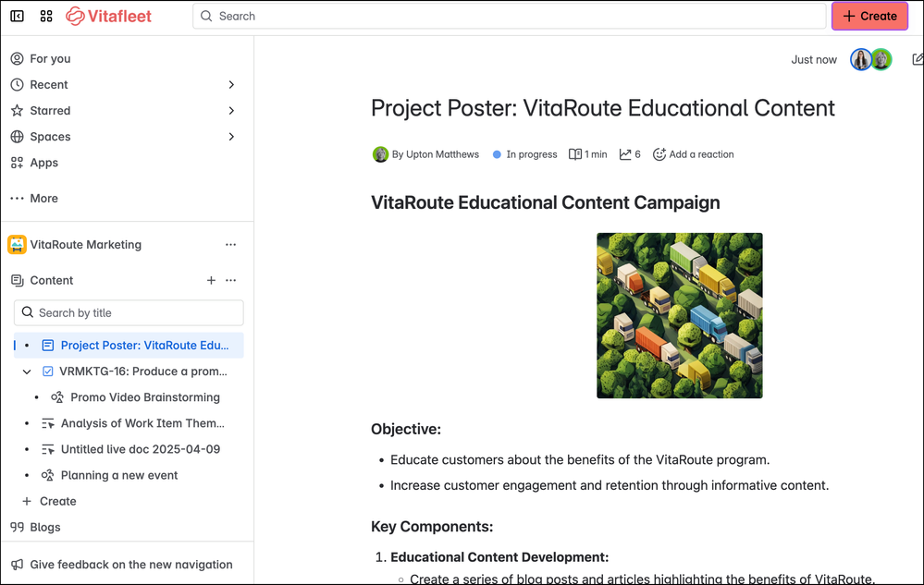Click the second collaborator avatar with green ring
924x585 pixels.
(881, 59)
